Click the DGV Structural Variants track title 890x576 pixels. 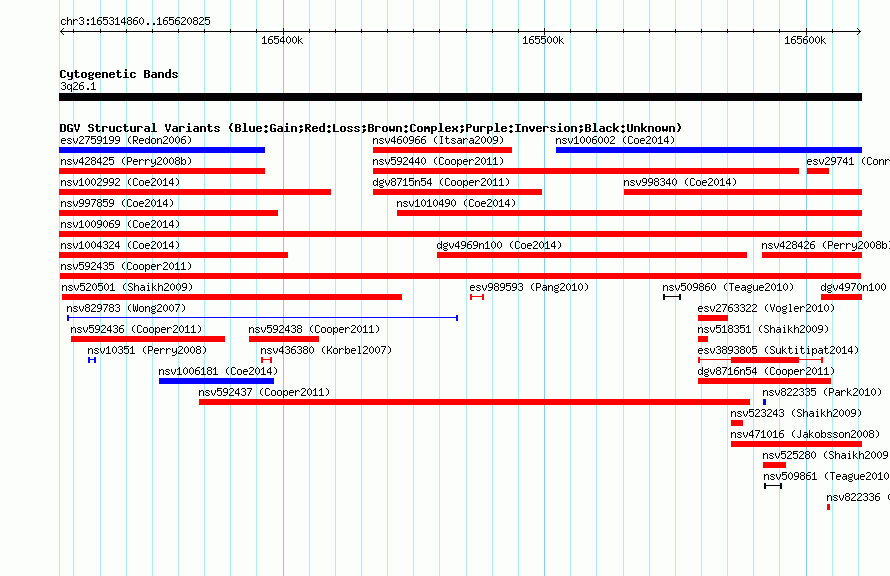[x=371, y=128]
